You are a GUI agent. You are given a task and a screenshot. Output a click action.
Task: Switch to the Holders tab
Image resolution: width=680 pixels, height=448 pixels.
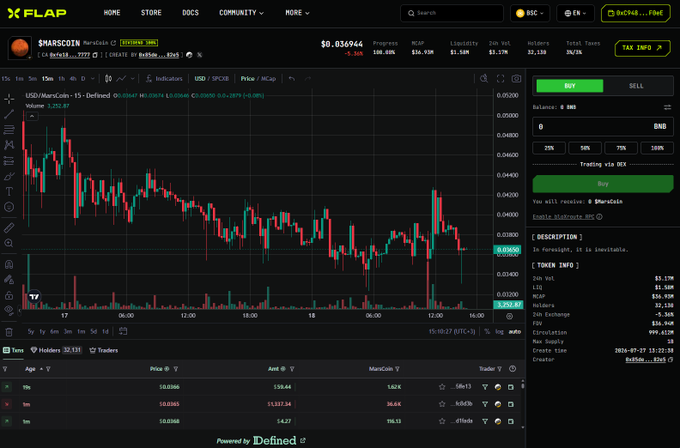[56, 350]
